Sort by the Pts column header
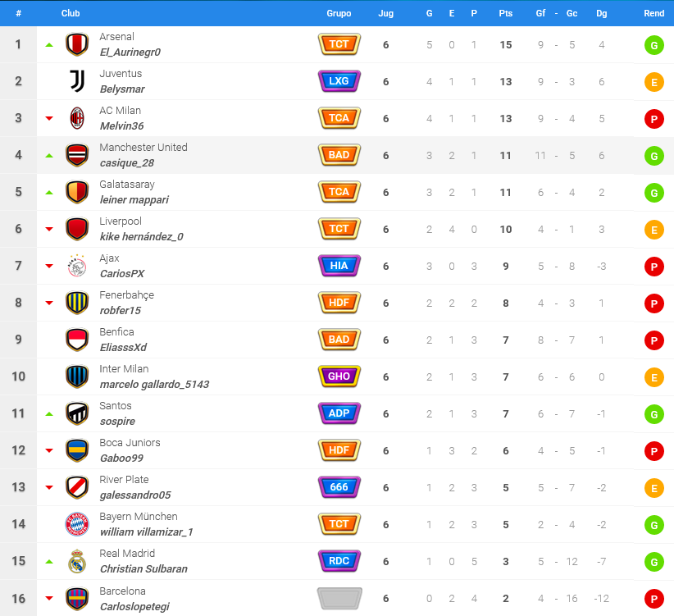 coord(505,13)
